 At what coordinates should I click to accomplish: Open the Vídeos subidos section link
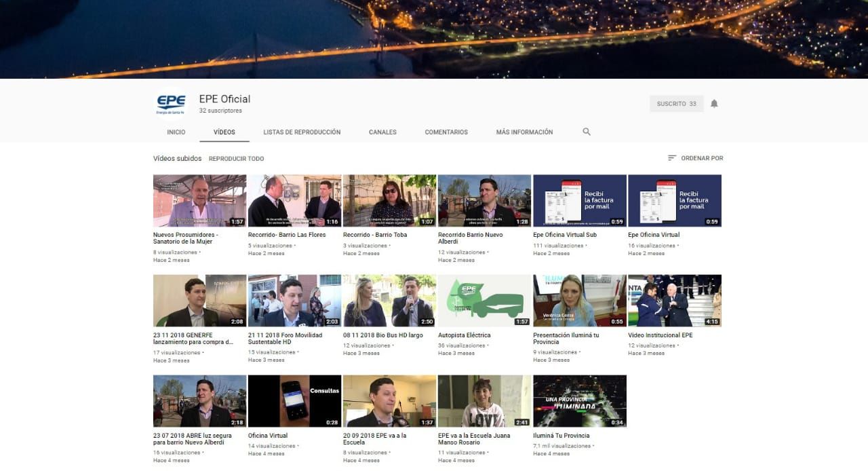(177, 159)
